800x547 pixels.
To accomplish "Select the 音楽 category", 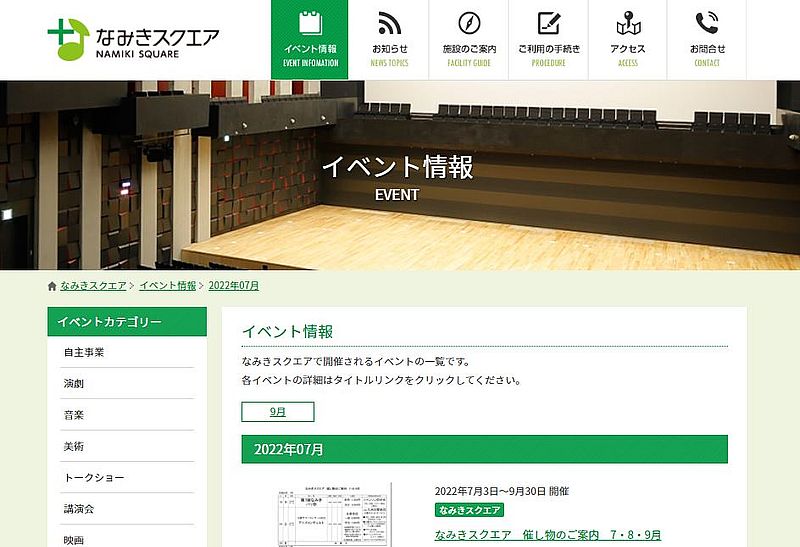I will tap(127, 415).
